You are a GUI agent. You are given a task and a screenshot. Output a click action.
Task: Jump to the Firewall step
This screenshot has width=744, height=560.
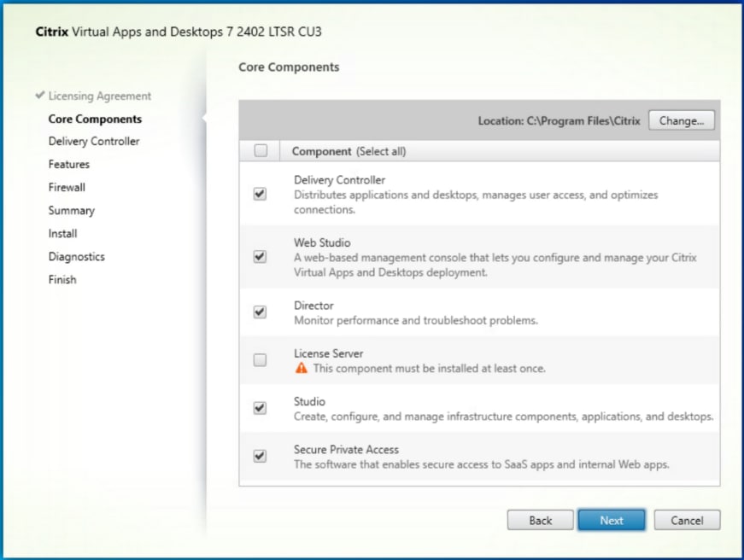coord(67,187)
